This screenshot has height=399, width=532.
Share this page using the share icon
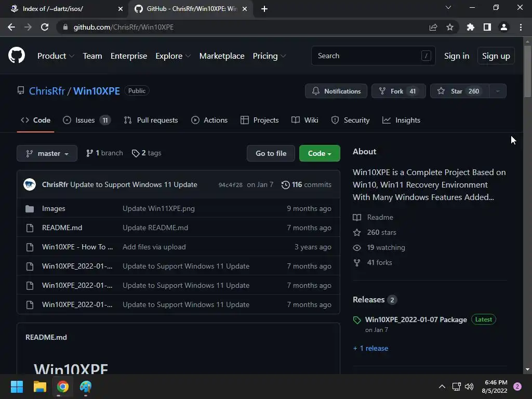pyautogui.click(x=433, y=27)
